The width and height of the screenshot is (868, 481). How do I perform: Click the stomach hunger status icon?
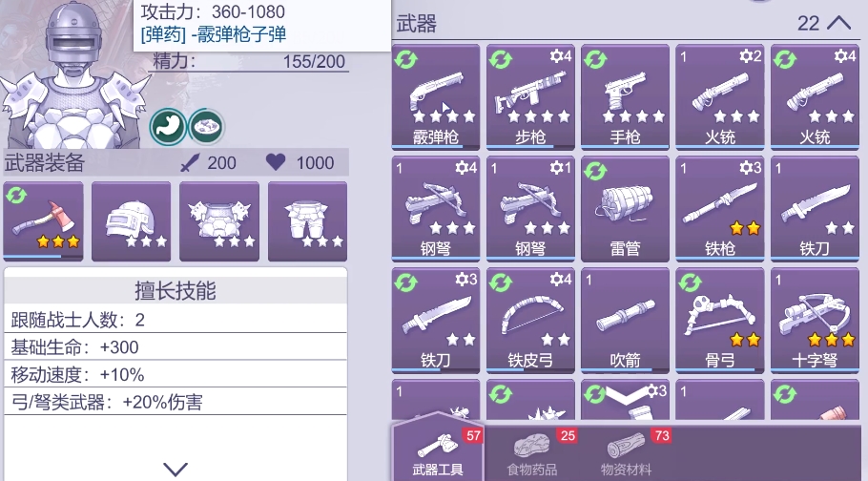click(168, 127)
